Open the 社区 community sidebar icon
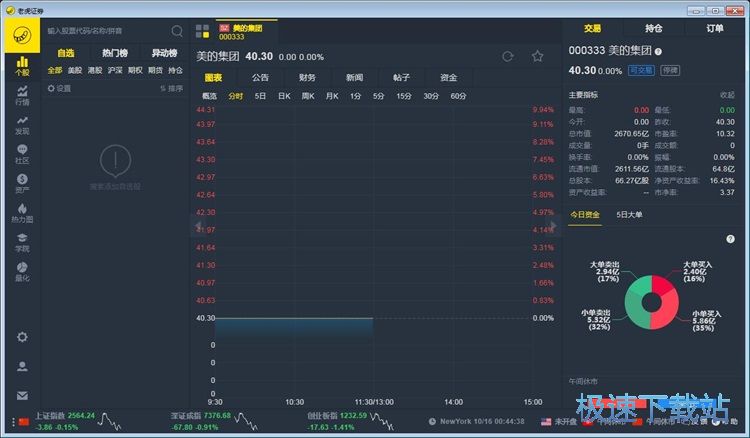750x438 pixels. coord(21,154)
